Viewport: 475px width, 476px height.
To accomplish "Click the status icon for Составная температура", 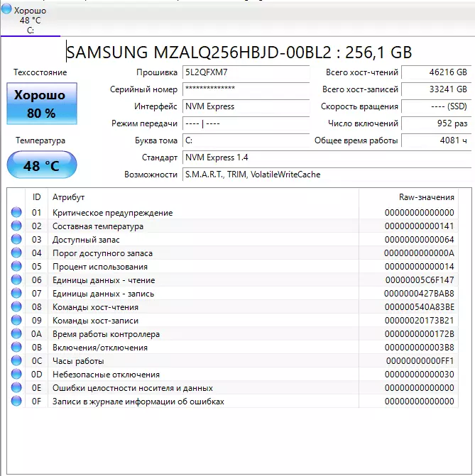I will click(16, 226).
